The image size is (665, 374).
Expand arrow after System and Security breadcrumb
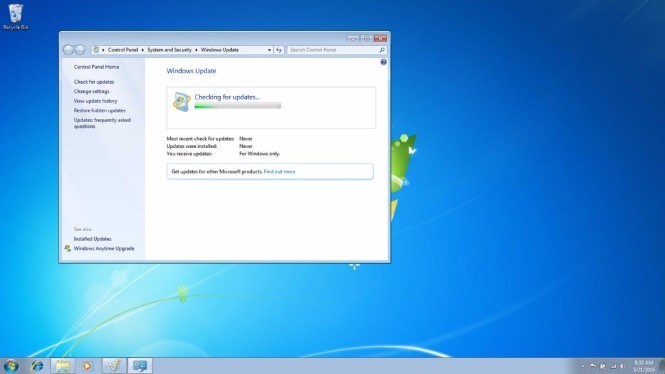click(196, 50)
